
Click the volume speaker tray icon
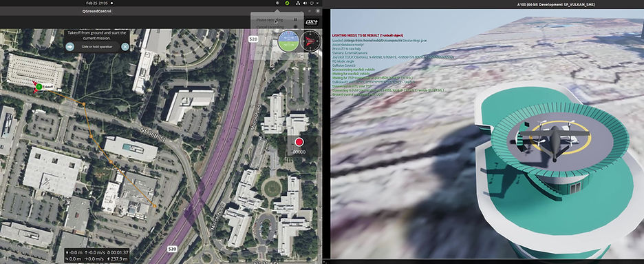tap(305, 3)
